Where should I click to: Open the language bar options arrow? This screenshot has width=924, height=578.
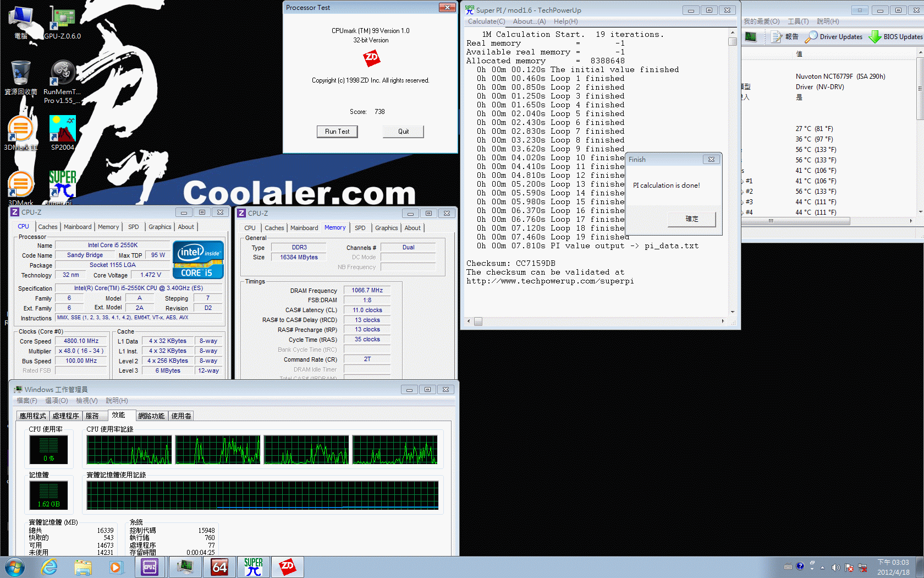(x=812, y=569)
